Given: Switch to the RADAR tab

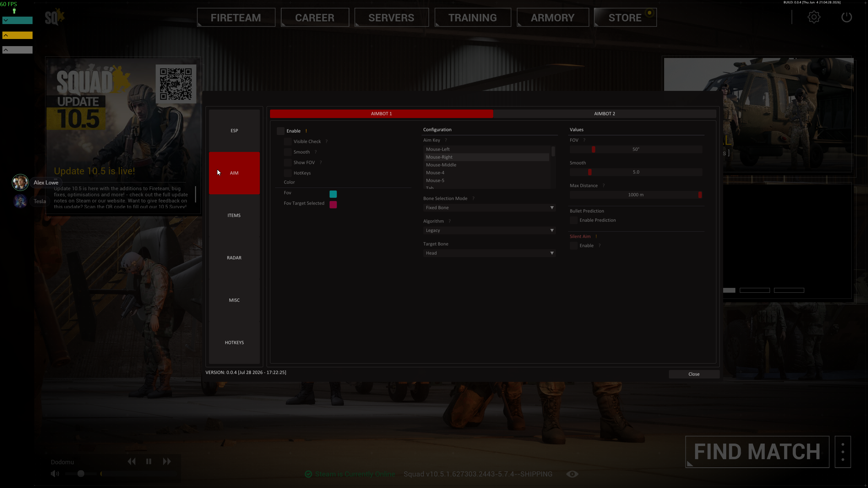Looking at the screenshot, I should coord(234,258).
